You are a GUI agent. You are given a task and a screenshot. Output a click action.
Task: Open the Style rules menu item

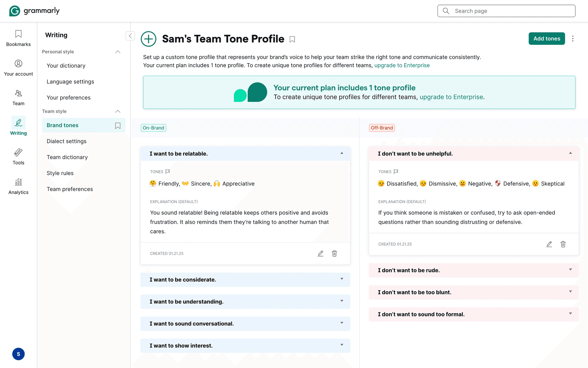click(x=60, y=173)
